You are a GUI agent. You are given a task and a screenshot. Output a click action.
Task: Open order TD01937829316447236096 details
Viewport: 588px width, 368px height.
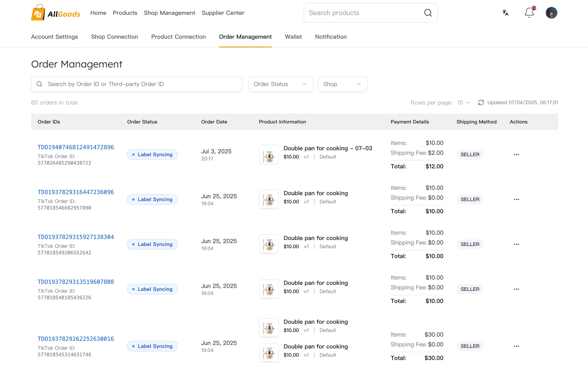76,192
